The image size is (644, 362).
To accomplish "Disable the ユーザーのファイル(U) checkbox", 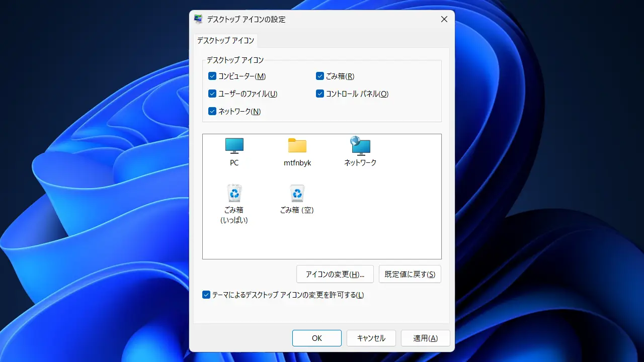I will click(x=212, y=94).
